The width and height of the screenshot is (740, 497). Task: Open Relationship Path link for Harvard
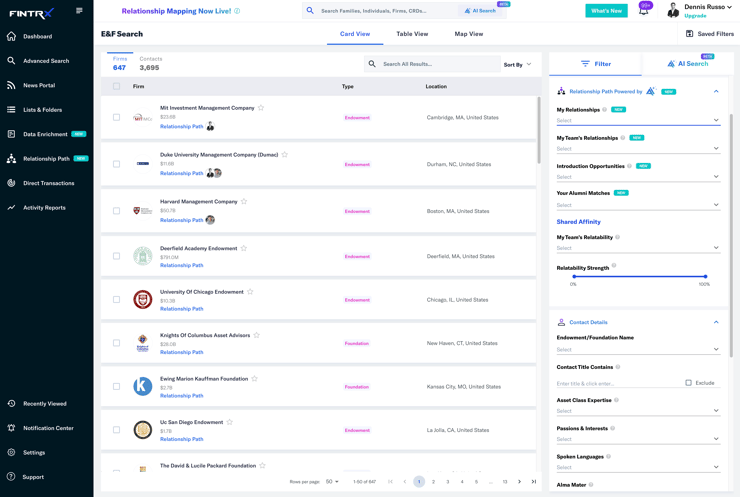tap(182, 220)
